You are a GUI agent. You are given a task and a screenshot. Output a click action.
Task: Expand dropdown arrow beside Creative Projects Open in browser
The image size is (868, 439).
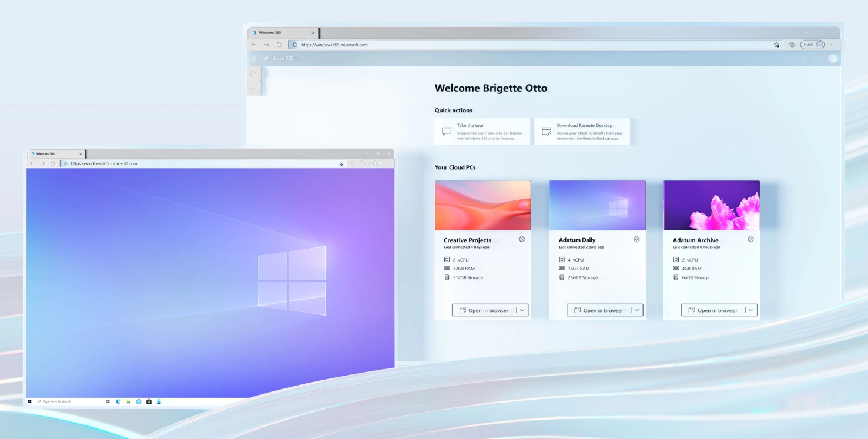(522, 310)
